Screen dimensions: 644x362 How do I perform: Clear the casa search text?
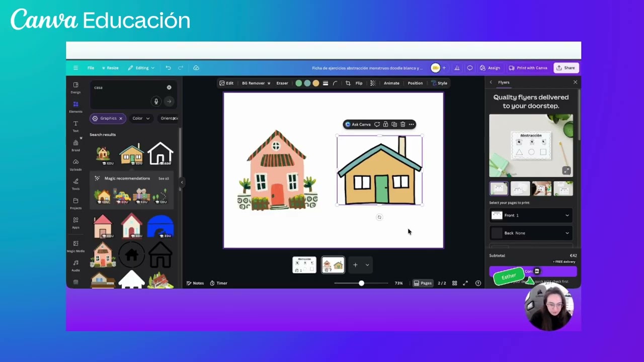tap(169, 87)
